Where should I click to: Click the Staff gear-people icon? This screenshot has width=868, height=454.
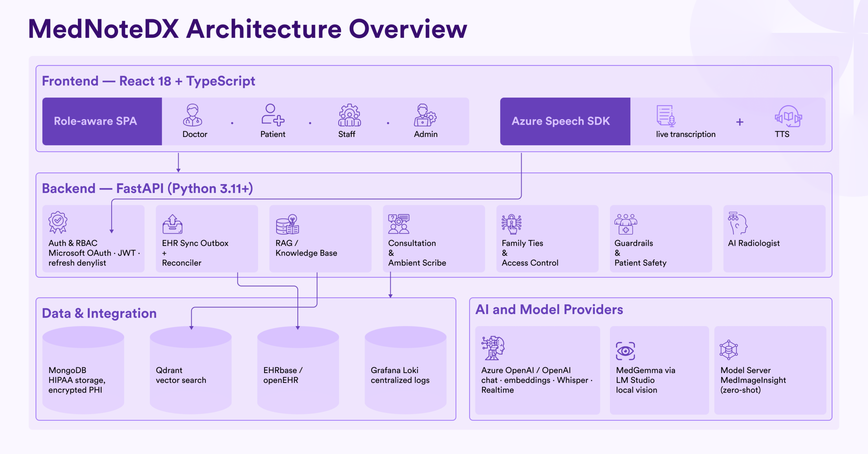(350, 115)
